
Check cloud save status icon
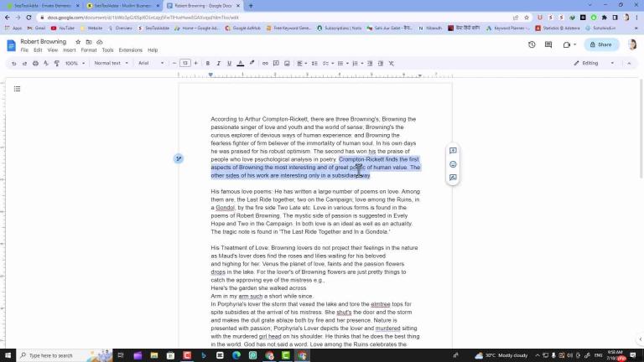pos(100,42)
